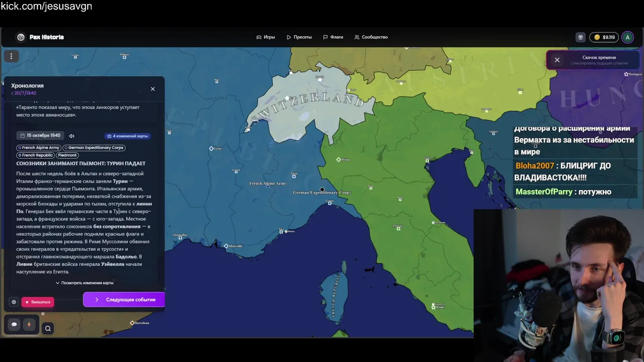Select the French Republic tag
Image resolution: width=644 pixels, height=362 pixels.
tap(35, 155)
